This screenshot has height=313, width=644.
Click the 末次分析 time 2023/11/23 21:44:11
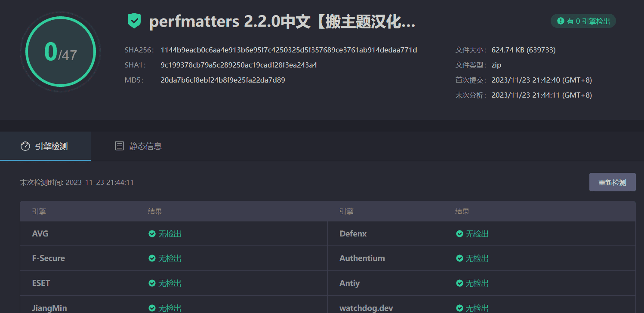[542, 95]
